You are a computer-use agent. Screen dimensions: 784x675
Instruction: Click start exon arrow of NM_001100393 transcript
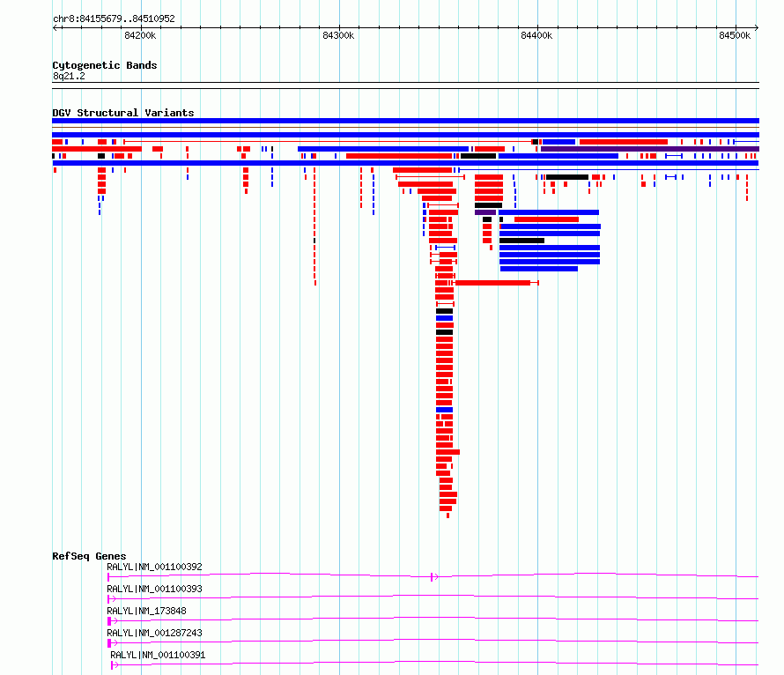coord(112,599)
